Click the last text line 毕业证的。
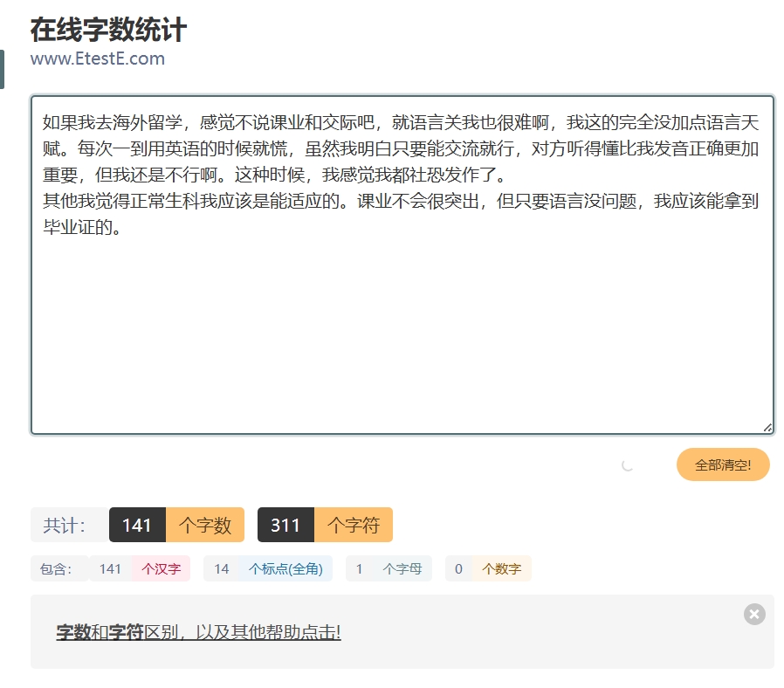Screen dimensions: 784x688 coord(82,228)
